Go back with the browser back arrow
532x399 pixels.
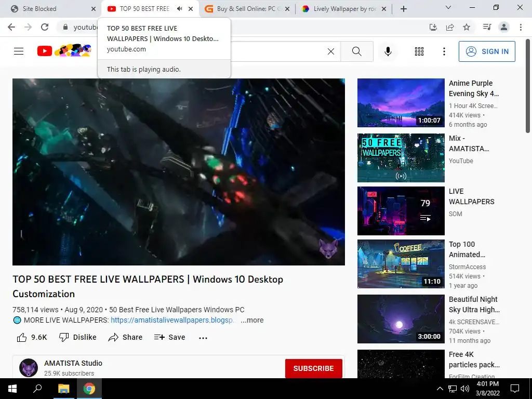[11, 27]
